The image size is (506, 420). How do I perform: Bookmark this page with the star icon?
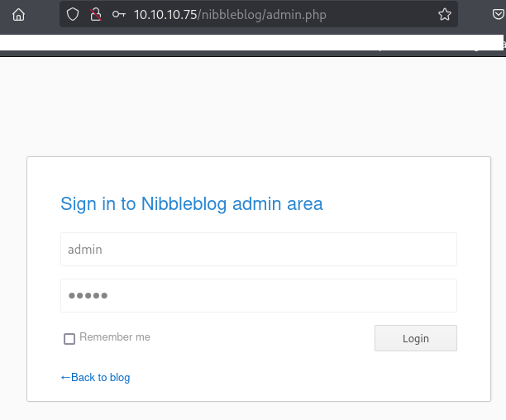[x=445, y=14]
